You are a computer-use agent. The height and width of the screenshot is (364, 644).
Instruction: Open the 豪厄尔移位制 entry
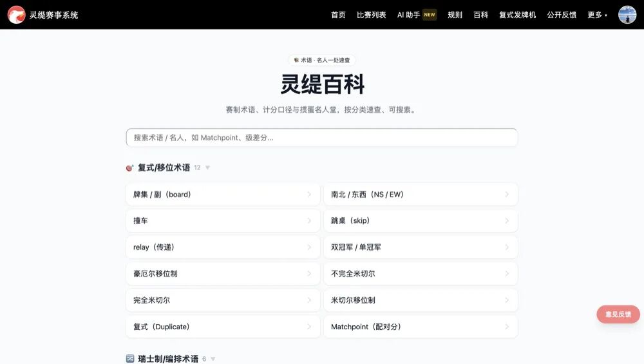pos(223,274)
